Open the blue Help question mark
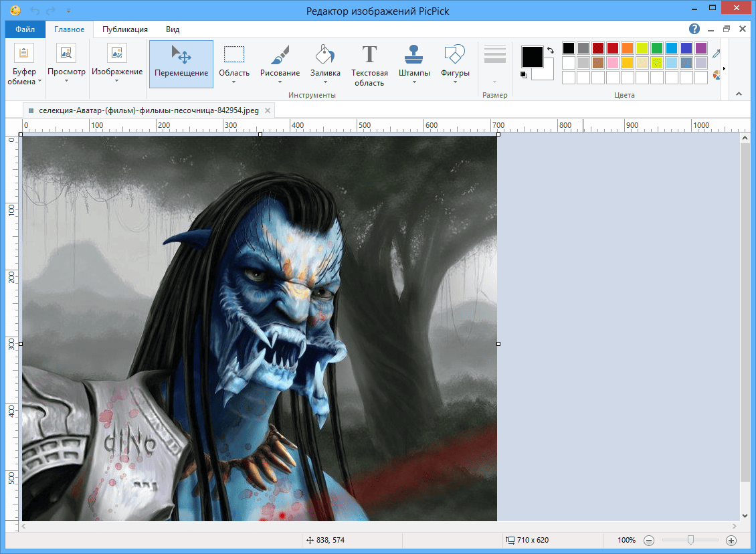Image resolution: width=756 pixels, height=554 pixels. tap(694, 29)
